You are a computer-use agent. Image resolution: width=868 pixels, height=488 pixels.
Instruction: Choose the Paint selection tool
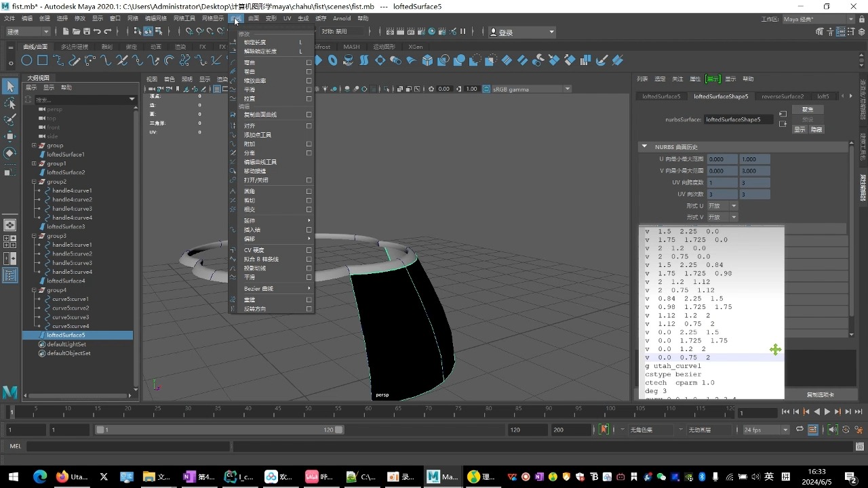point(9,120)
